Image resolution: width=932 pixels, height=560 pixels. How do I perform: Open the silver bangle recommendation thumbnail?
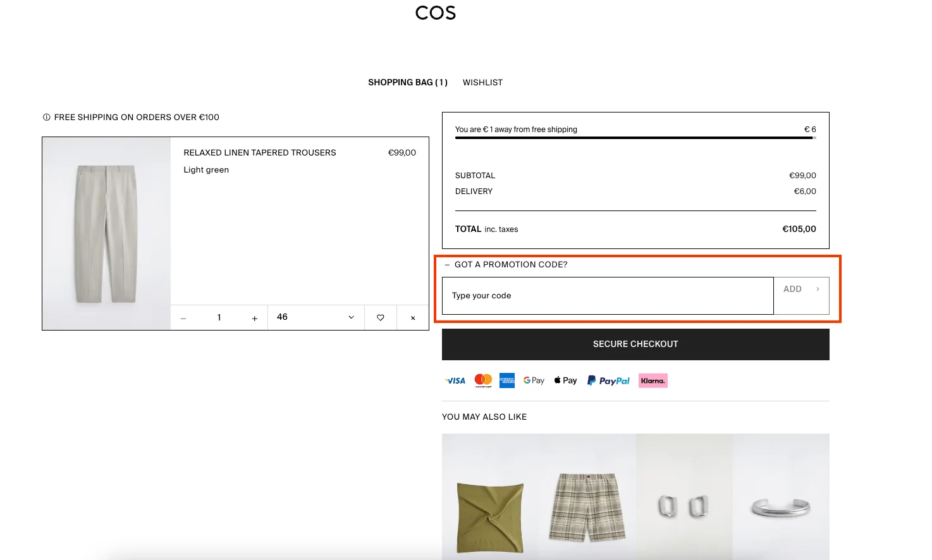[781, 497]
